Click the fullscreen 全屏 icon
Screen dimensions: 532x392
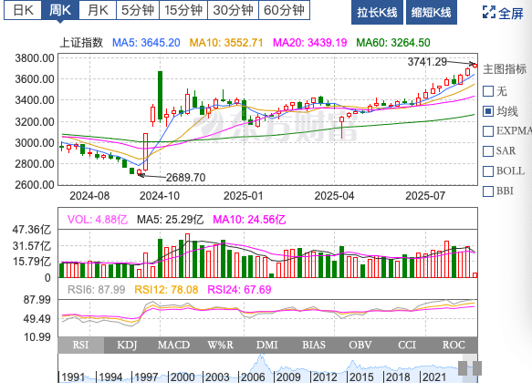click(x=489, y=12)
